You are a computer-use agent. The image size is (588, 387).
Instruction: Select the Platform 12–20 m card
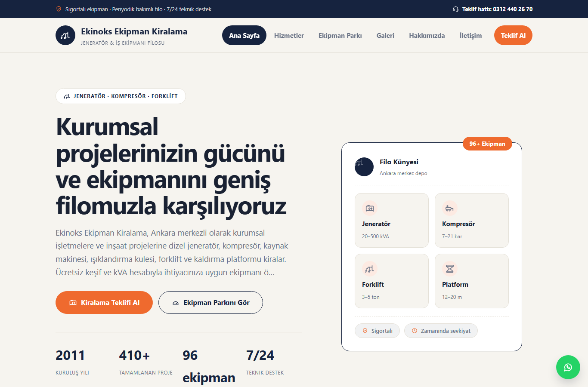tap(472, 281)
